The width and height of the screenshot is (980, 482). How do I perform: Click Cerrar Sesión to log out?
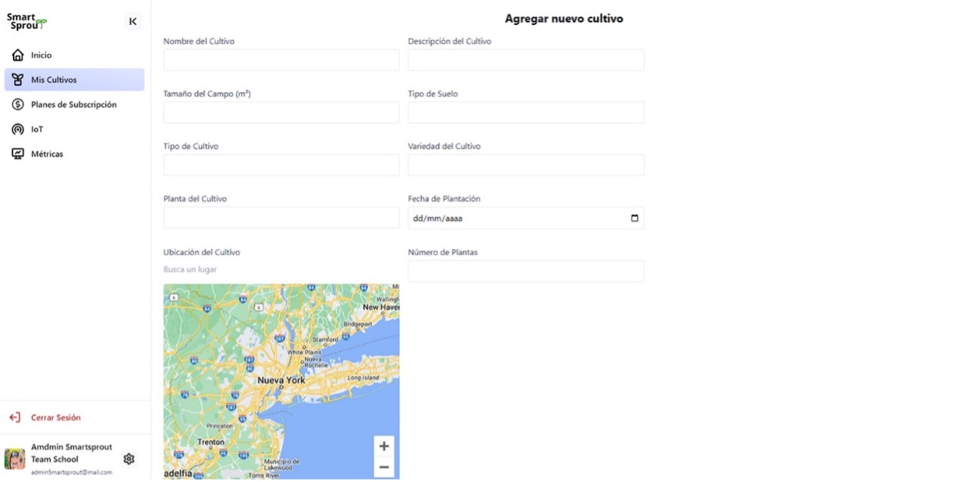point(55,417)
